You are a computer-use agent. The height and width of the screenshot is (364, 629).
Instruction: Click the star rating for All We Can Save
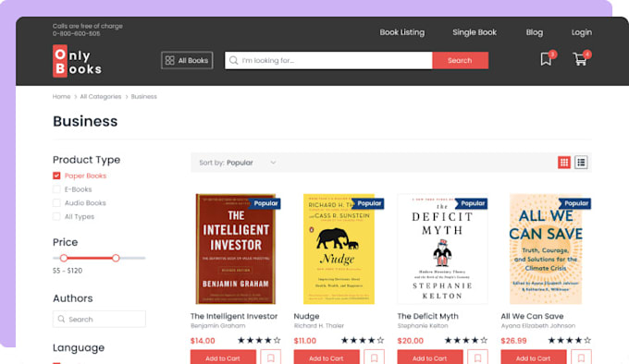(570, 341)
